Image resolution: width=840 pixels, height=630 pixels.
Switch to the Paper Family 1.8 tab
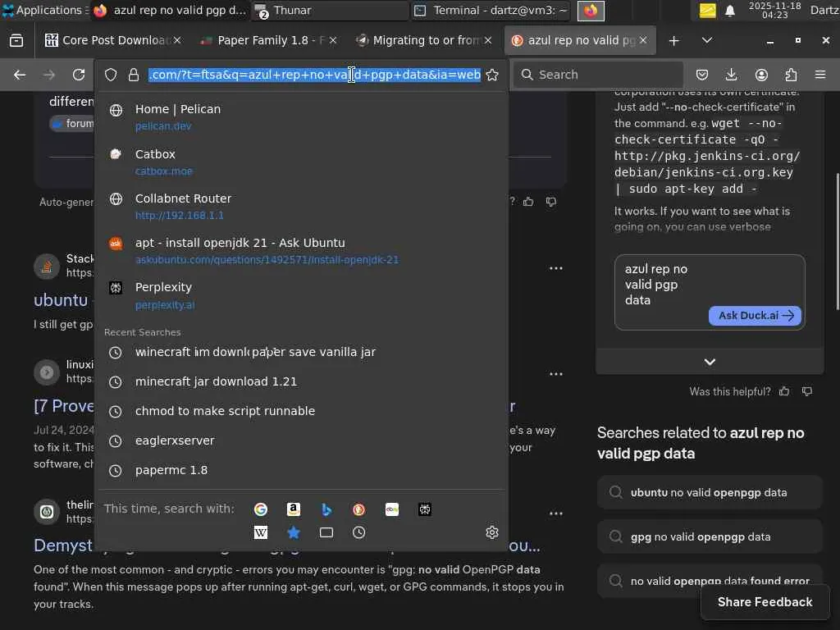point(268,40)
